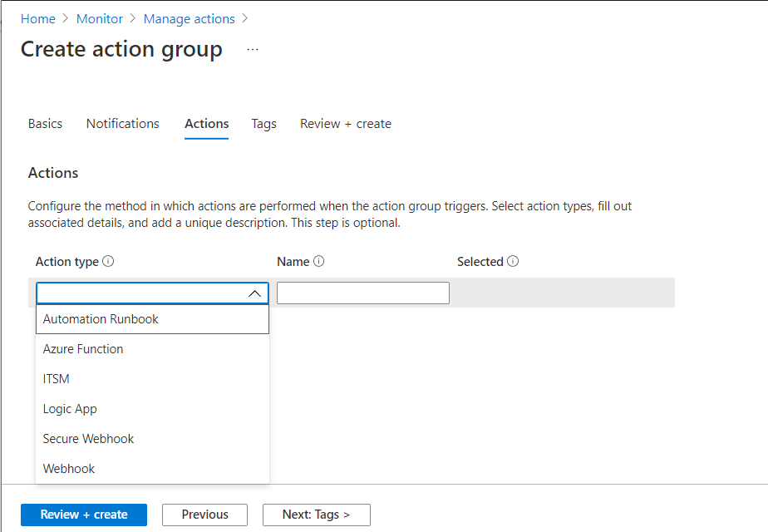The width and height of the screenshot is (768, 532).
Task: Click the Action type info icon
Action: click(108, 261)
